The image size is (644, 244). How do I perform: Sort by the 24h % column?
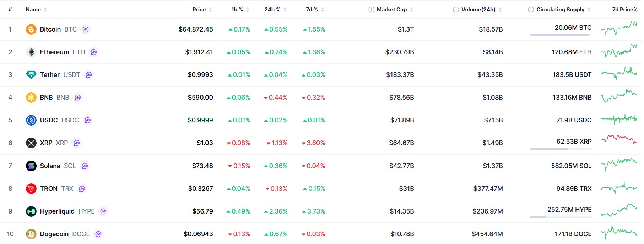tap(275, 10)
